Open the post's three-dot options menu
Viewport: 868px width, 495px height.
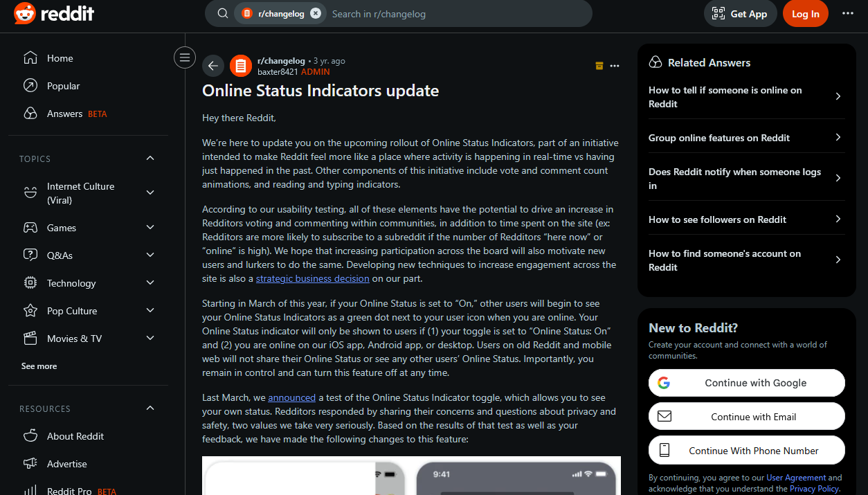pos(615,66)
